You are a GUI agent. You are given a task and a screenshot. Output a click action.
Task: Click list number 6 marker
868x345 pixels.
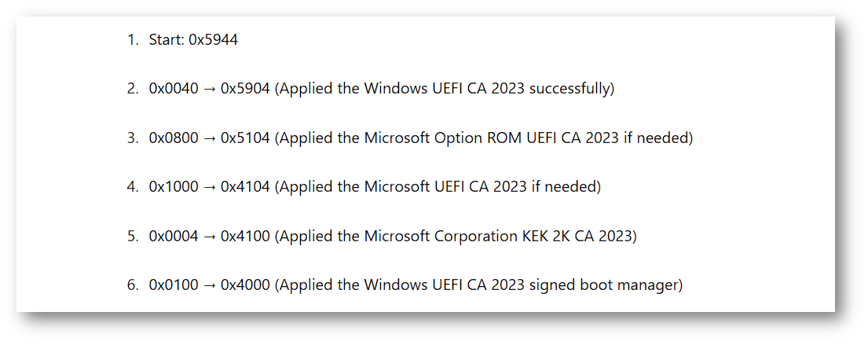pyautogui.click(x=132, y=285)
